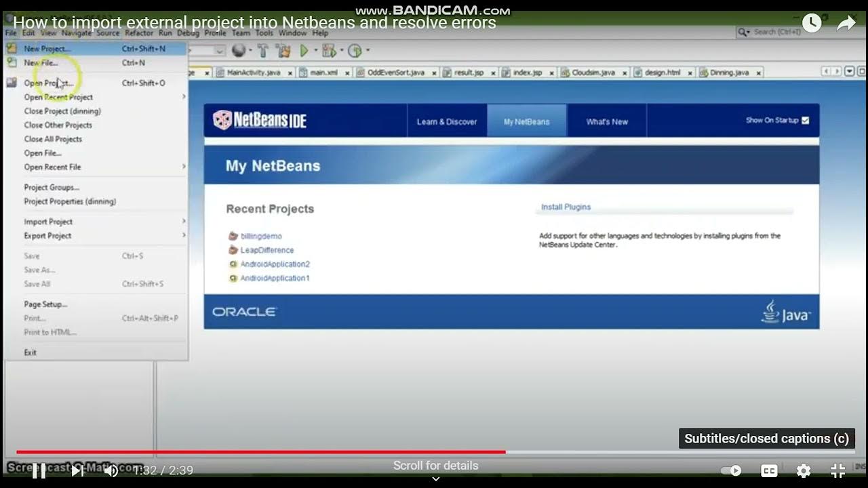This screenshot has width=868, height=488.
Task: Click the New File menu icon
Action: click(x=12, y=62)
